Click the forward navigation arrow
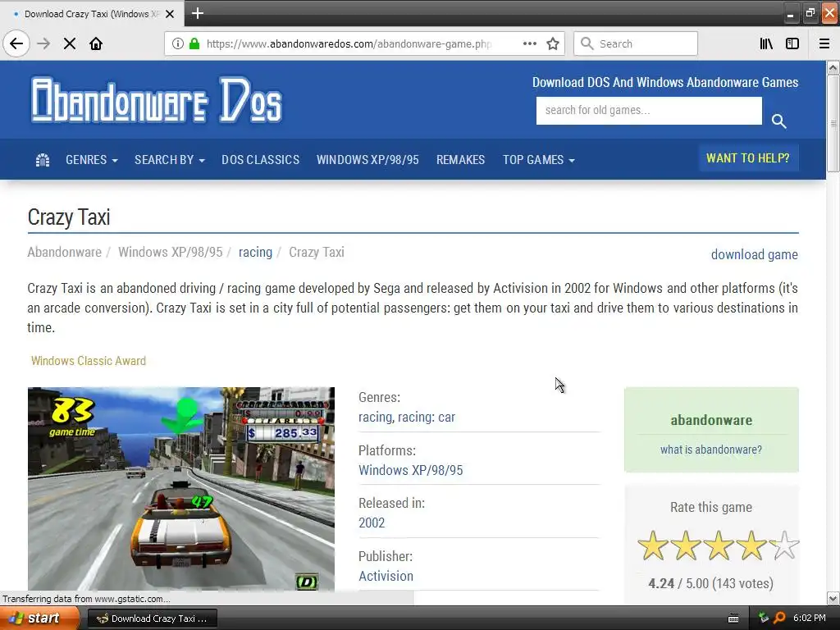The height and width of the screenshot is (630, 840). (43, 43)
